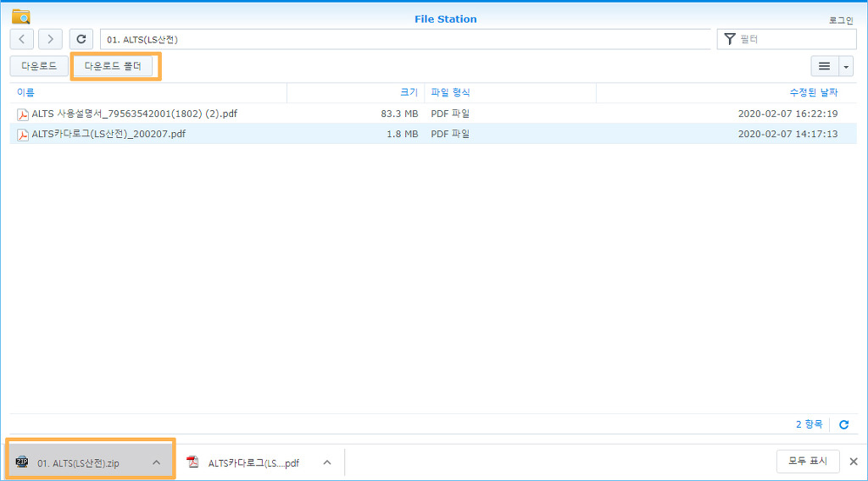Go back with the left arrow button
Viewport: 868px width, 481px height.
coord(22,39)
